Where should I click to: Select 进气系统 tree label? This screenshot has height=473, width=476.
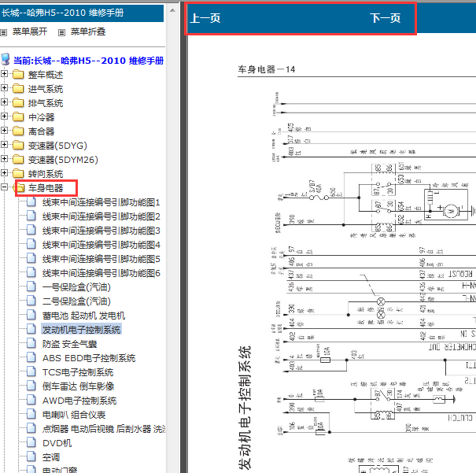click(x=46, y=89)
